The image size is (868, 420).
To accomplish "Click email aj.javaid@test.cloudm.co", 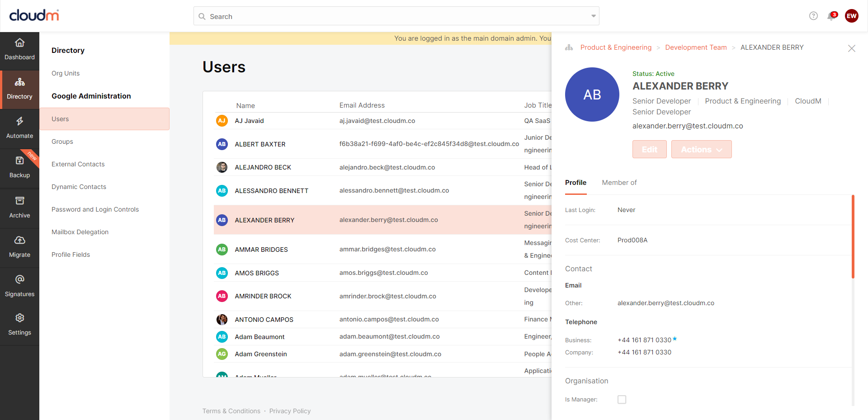I will coord(377,121).
